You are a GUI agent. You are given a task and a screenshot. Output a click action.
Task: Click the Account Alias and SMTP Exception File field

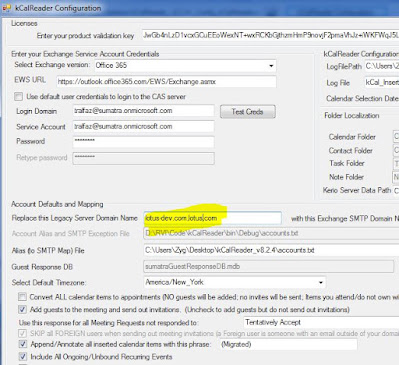coord(271,233)
